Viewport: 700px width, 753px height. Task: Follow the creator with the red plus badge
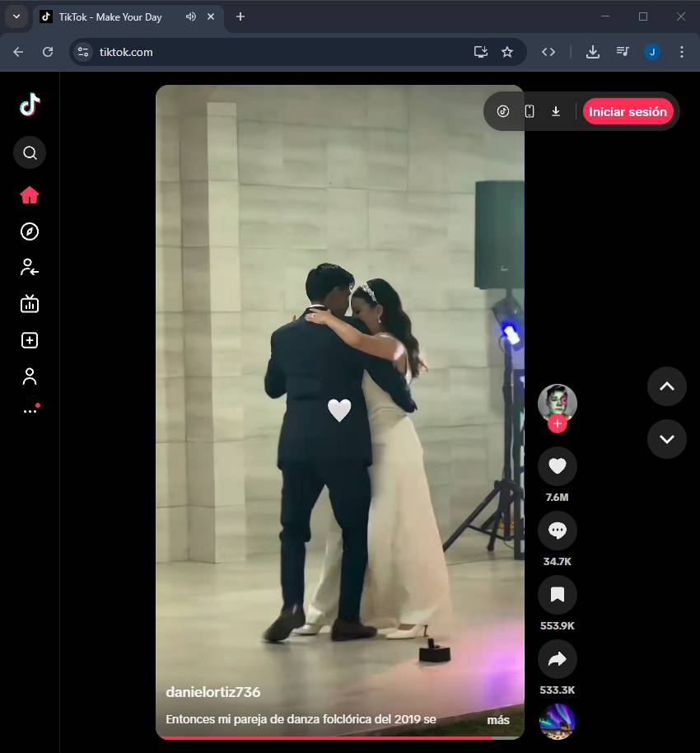tap(558, 423)
